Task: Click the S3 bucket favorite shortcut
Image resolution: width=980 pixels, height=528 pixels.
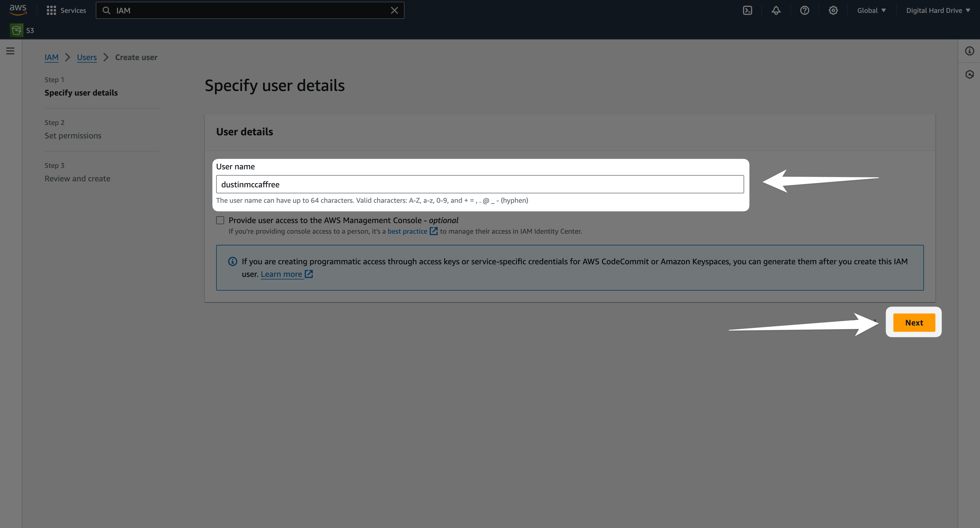Action: coord(22,30)
